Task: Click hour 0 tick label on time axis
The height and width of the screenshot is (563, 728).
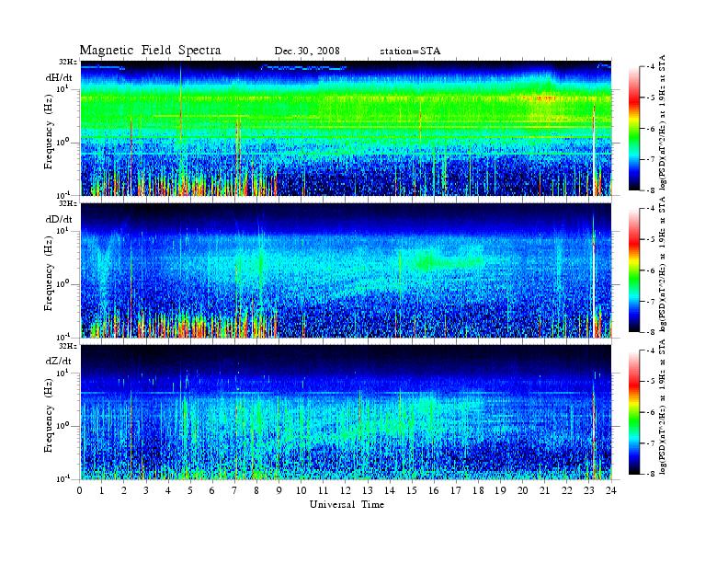Action: click(80, 490)
